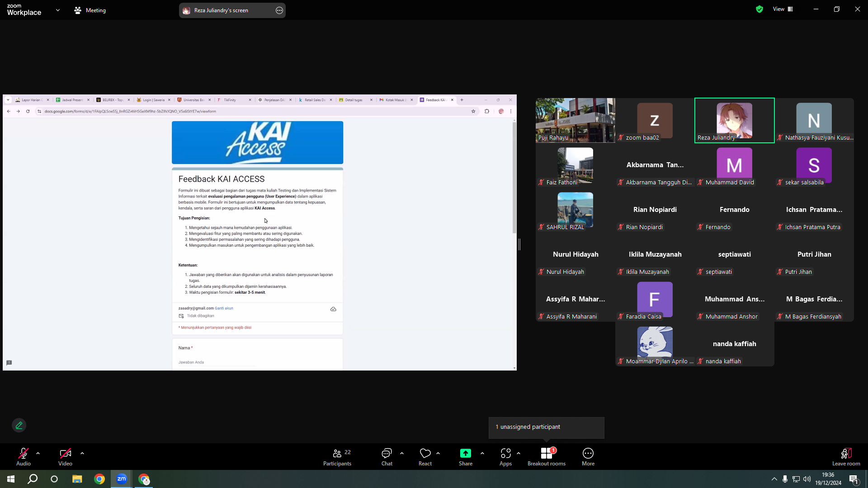Click the green Share screen icon
This screenshot has height=488, width=868.
(465, 453)
